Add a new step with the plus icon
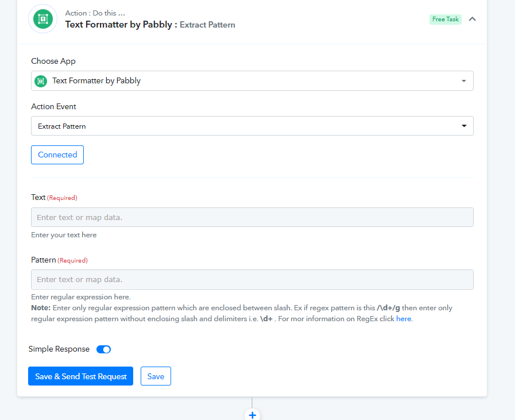This screenshot has height=420, width=515. coord(252,414)
